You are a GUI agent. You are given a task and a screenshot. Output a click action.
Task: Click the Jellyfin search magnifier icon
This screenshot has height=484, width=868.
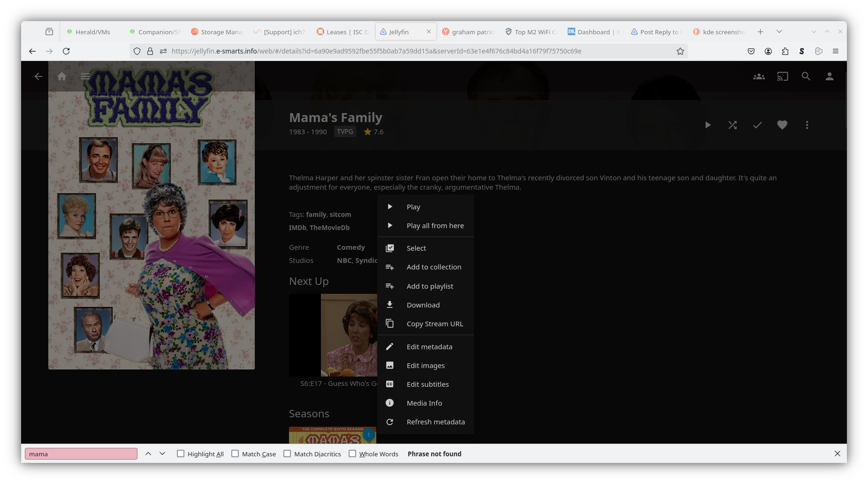806,77
